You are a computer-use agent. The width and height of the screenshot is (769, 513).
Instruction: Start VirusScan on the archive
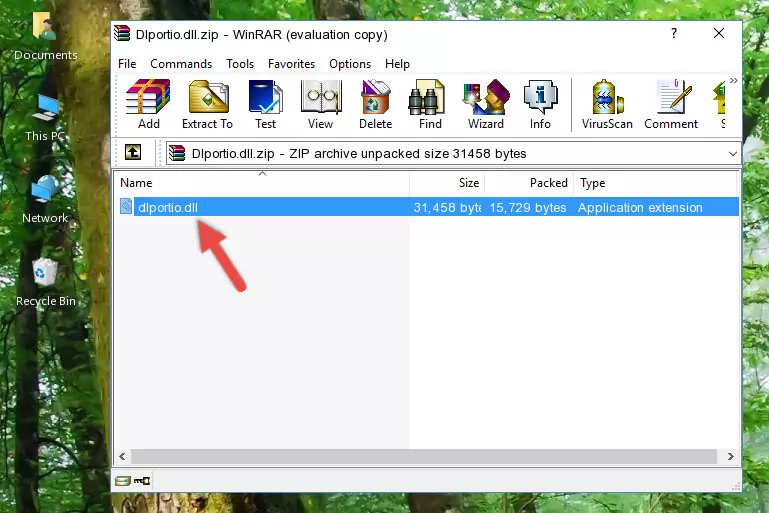click(607, 104)
